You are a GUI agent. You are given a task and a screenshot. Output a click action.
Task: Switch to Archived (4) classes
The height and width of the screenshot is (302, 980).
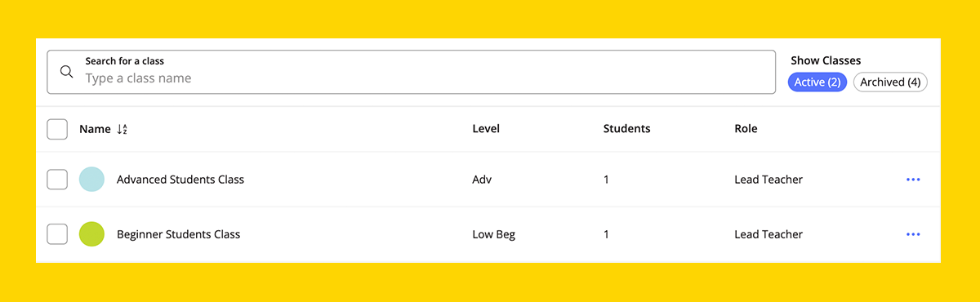pos(890,82)
